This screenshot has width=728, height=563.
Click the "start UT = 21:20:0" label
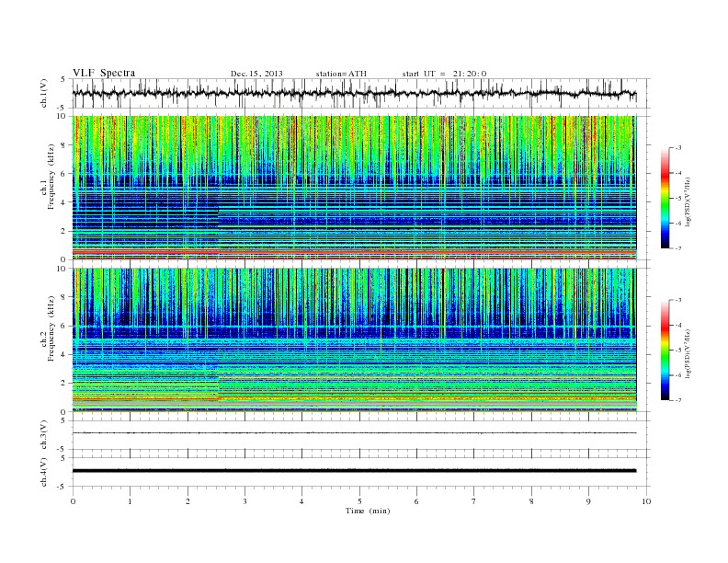(x=444, y=74)
